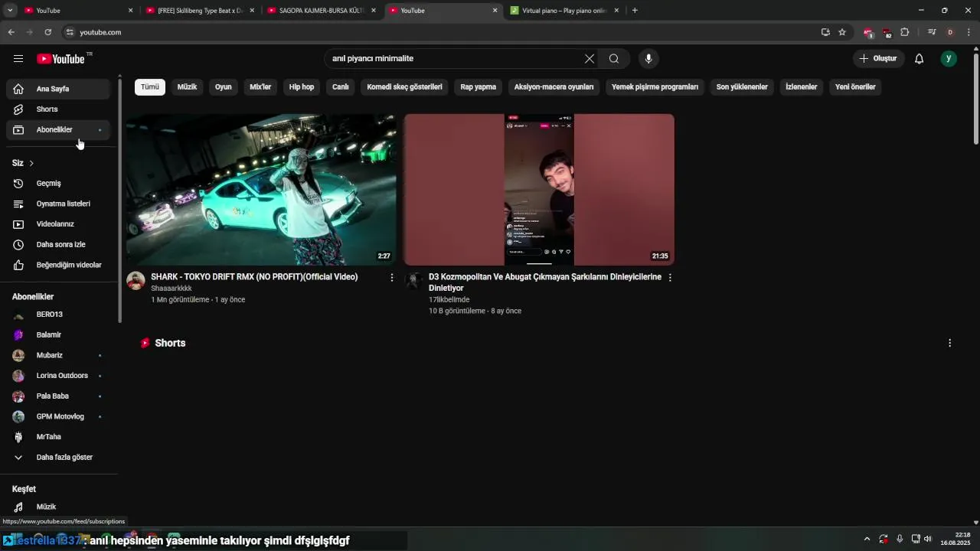Select the İzlenenler chip
This screenshot has height=551, width=980.
coord(802,87)
